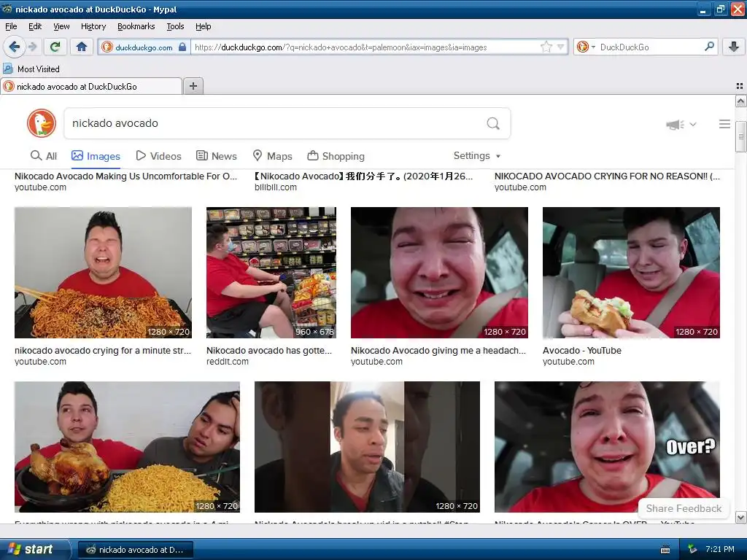Select the Images tab
Image resolution: width=747 pixels, height=560 pixels.
click(x=96, y=156)
